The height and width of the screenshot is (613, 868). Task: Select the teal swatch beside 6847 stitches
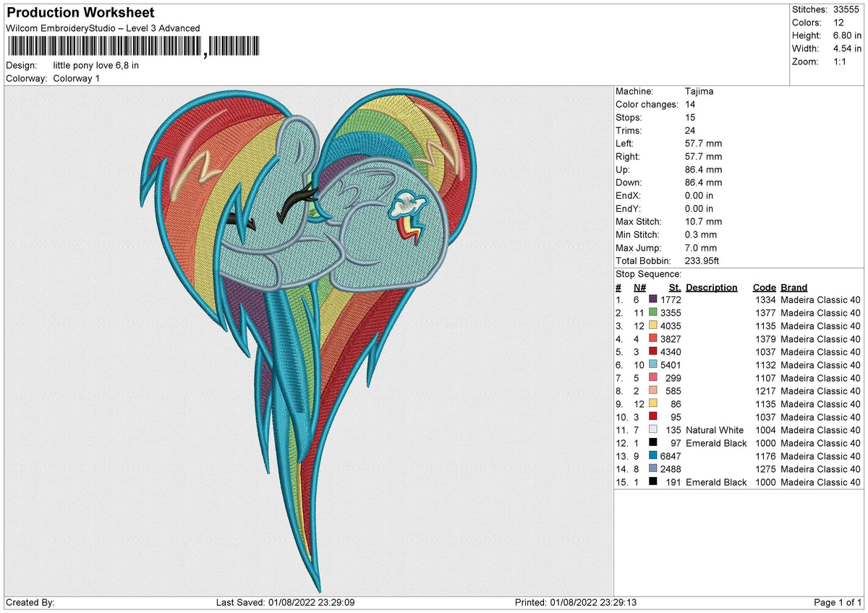[653, 455]
